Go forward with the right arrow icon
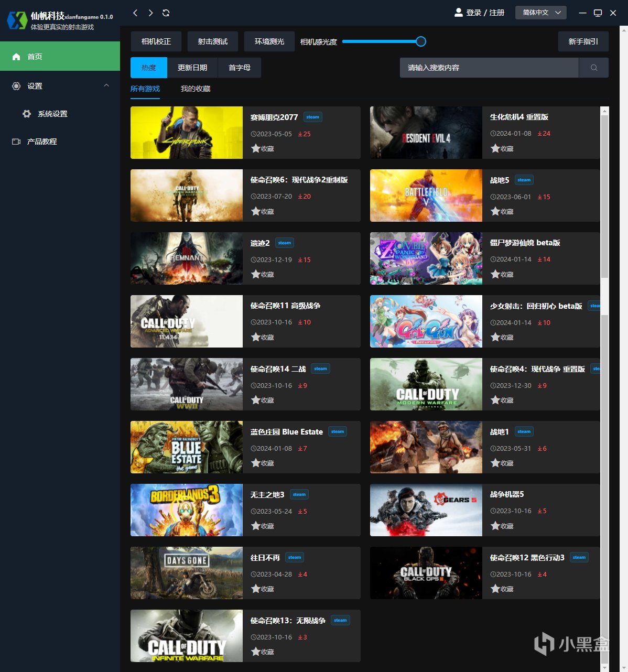Viewport: 628px width, 672px height. pos(150,13)
